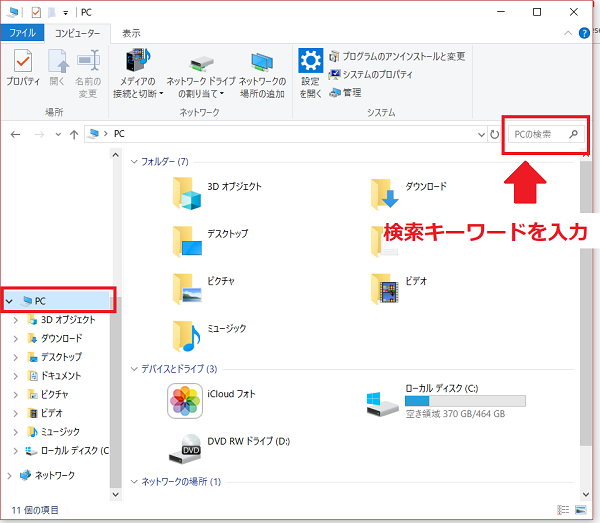Open settings via 設定を開く gear icon
Viewport: 600px width, 523px height.
310,60
